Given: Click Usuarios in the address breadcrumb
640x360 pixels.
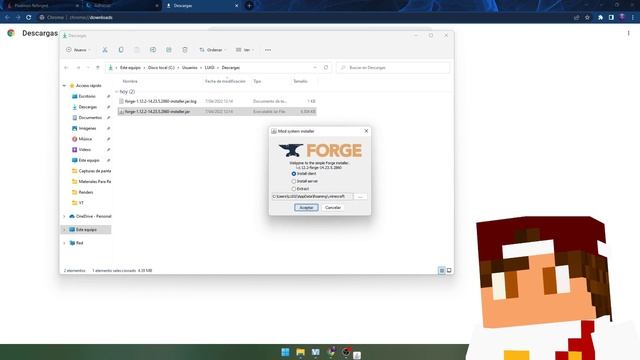Looking at the screenshot, I should (189, 68).
